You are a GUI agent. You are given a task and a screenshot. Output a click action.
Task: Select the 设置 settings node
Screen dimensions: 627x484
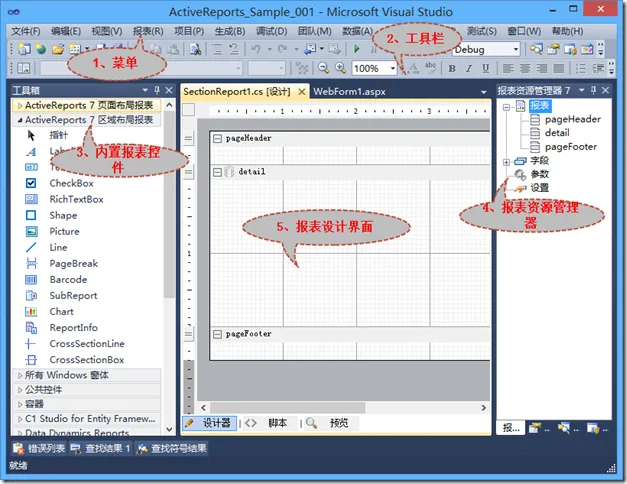[x=539, y=188]
